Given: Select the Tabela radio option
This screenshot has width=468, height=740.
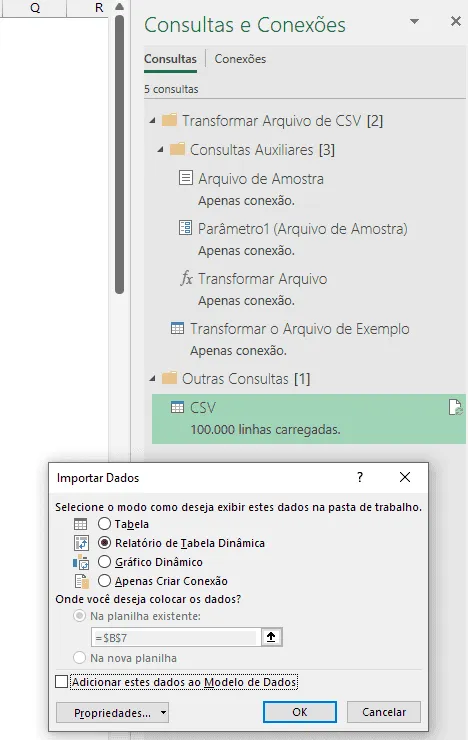Looking at the screenshot, I should click(x=104, y=523).
